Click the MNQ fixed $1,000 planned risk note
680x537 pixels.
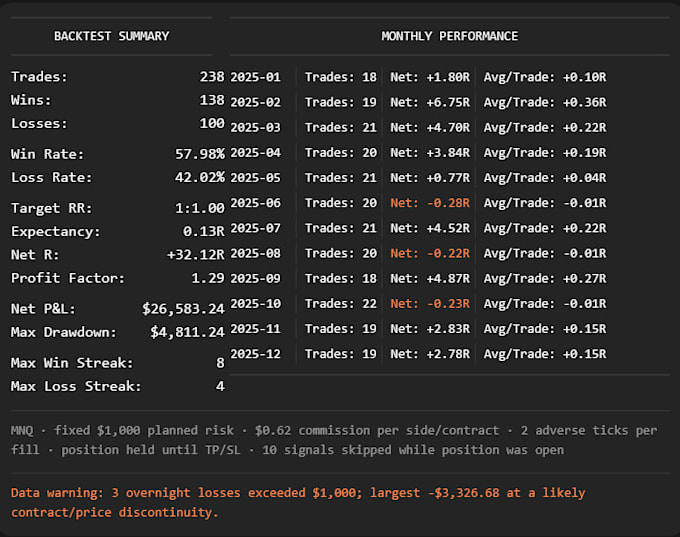pos(334,440)
